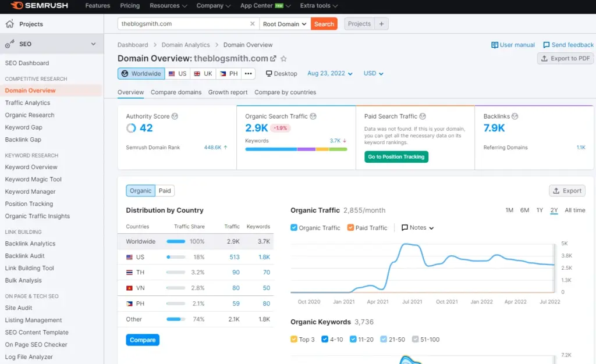The height and width of the screenshot is (364, 596).
Task: Open the Projects home icon
Action: [10, 23]
